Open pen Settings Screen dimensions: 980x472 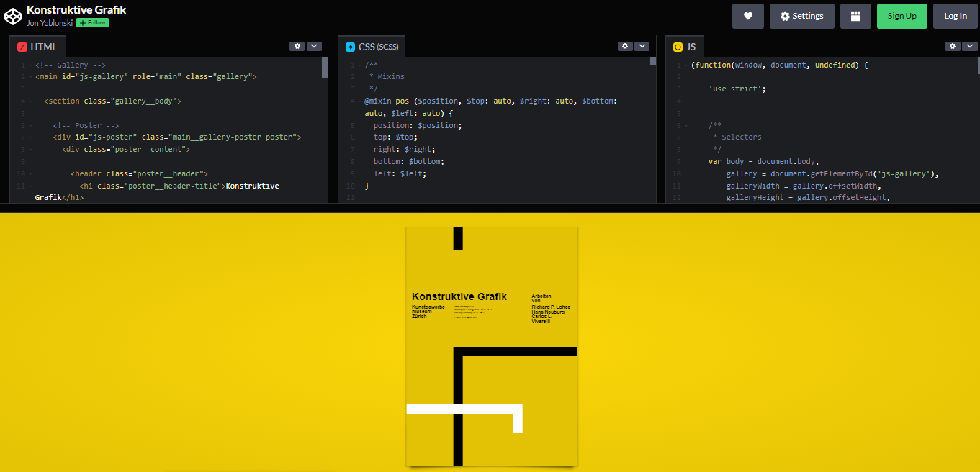tap(801, 16)
